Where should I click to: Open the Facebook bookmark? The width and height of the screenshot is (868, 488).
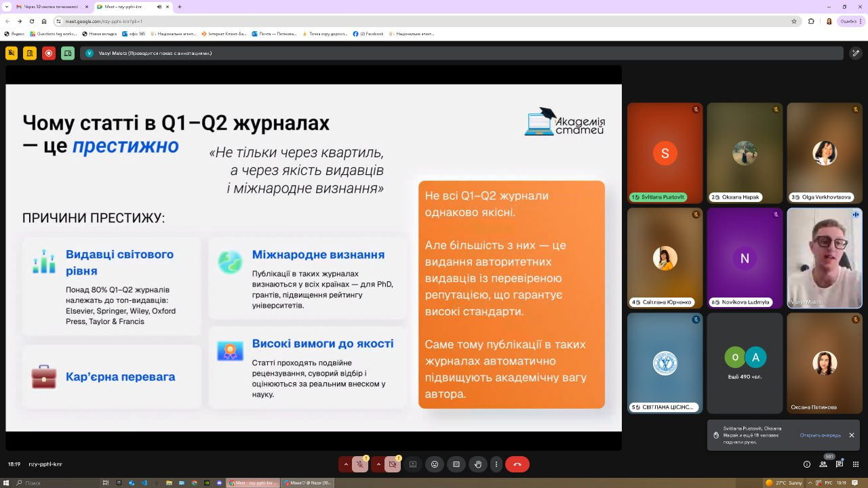click(x=368, y=33)
